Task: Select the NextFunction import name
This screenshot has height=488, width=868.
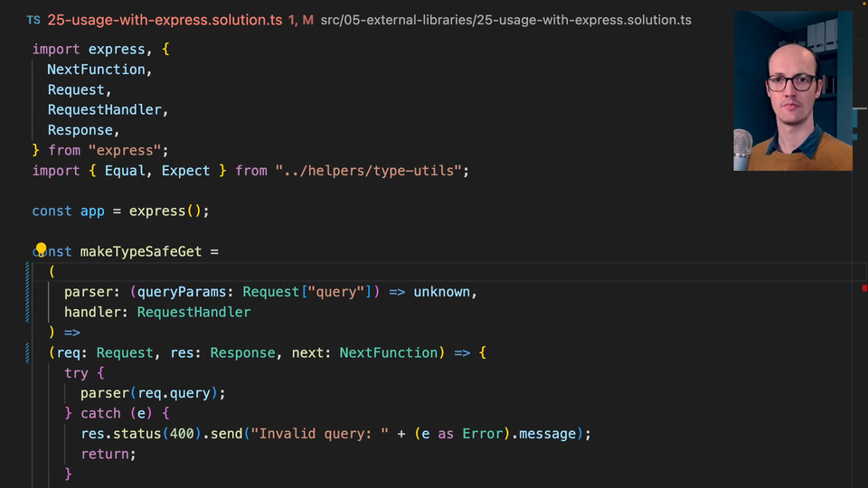Action: pyautogui.click(x=96, y=70)
